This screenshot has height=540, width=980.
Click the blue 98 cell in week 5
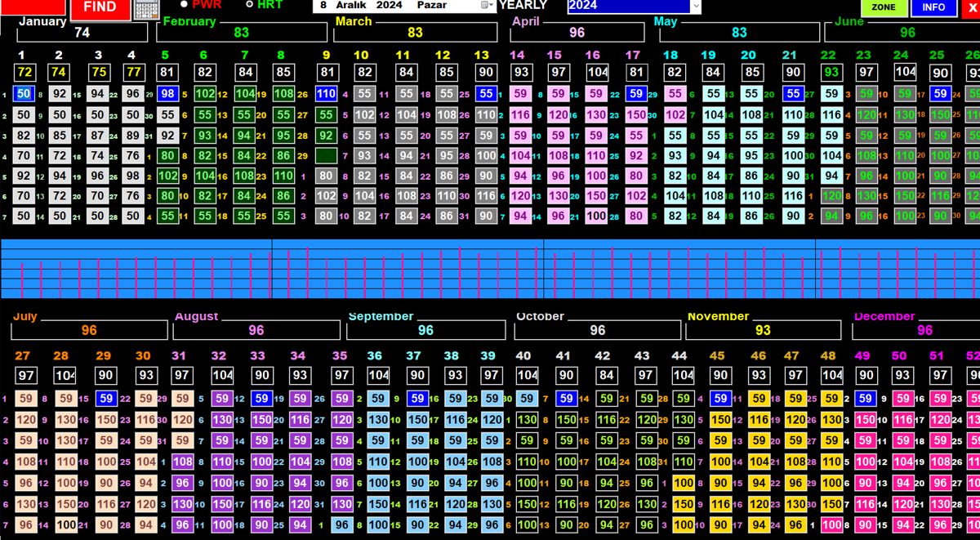click(167, 94)
